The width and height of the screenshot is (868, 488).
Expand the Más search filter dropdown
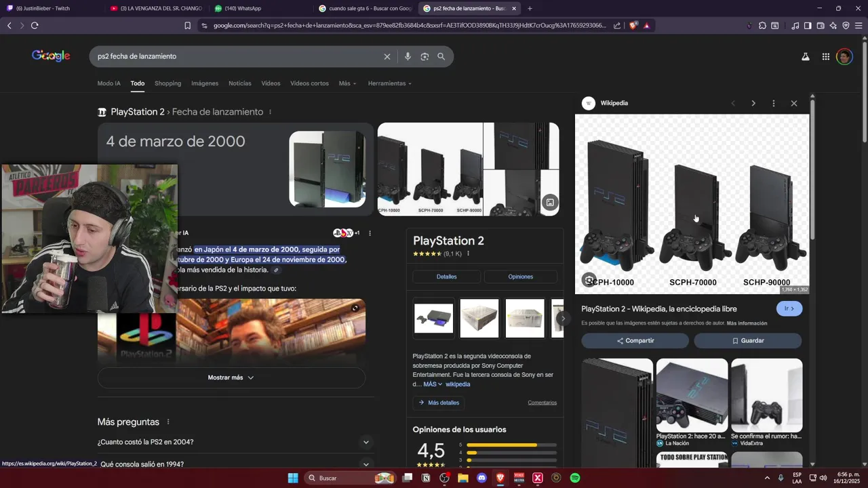(x=347, y=83)
